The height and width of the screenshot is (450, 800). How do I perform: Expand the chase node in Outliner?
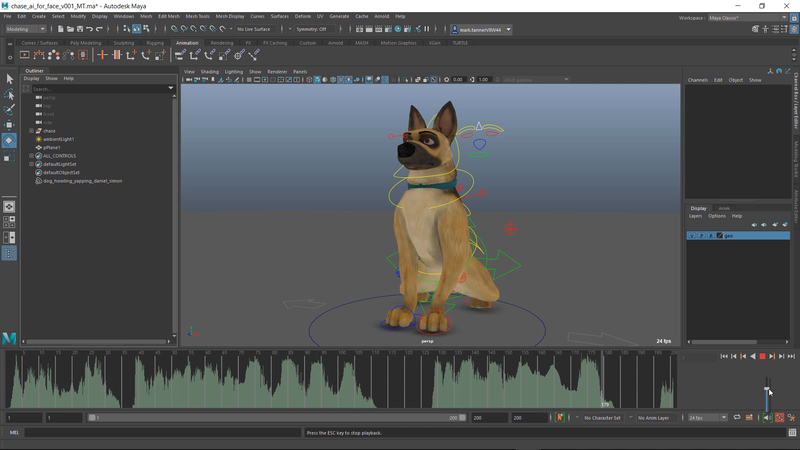pyautogui.click(x=31, y=131)
